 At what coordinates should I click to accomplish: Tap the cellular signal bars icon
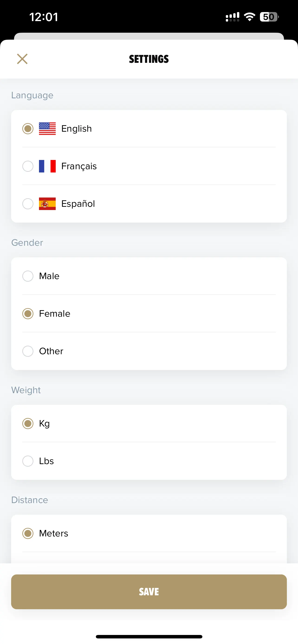pyautogui.click(x=233, y=17)
